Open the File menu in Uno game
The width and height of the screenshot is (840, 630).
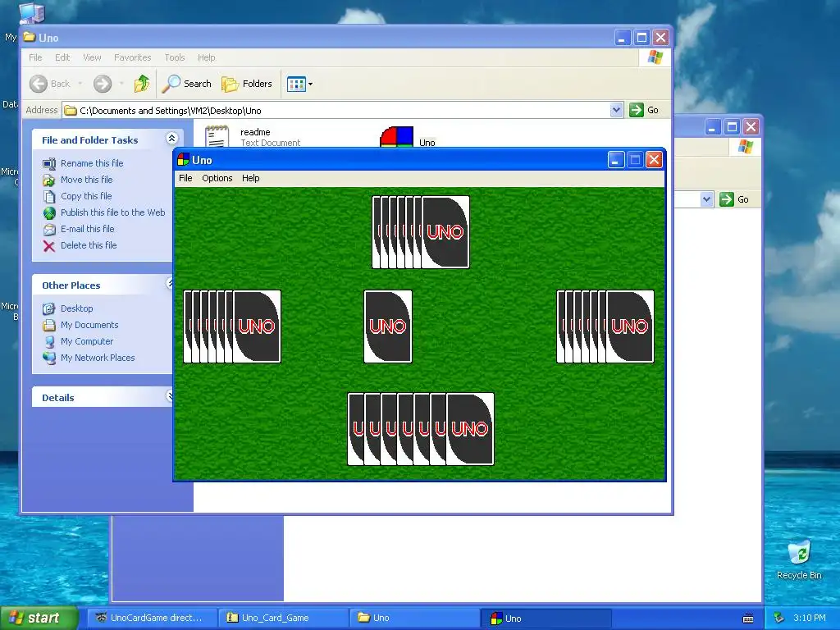(x=185, y=178)
